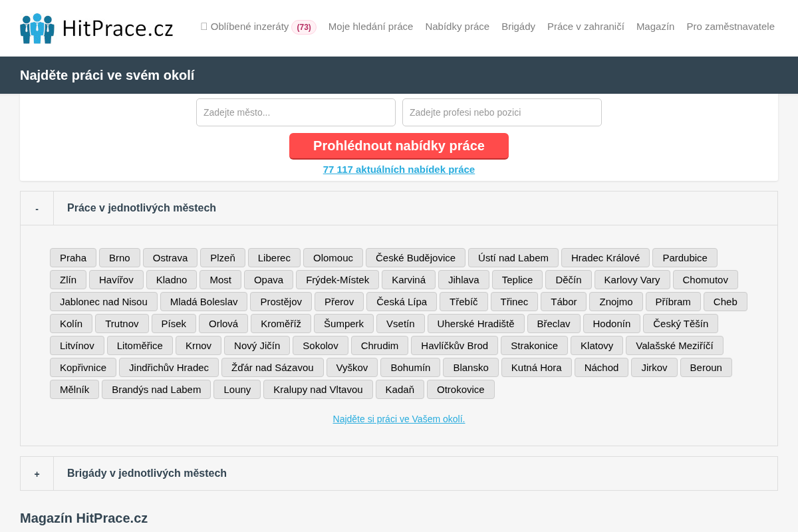Open Práce v zahraničí menu item
Image resolution: width=798 pixels, height=532 pixels.
(x=586, y=27)
